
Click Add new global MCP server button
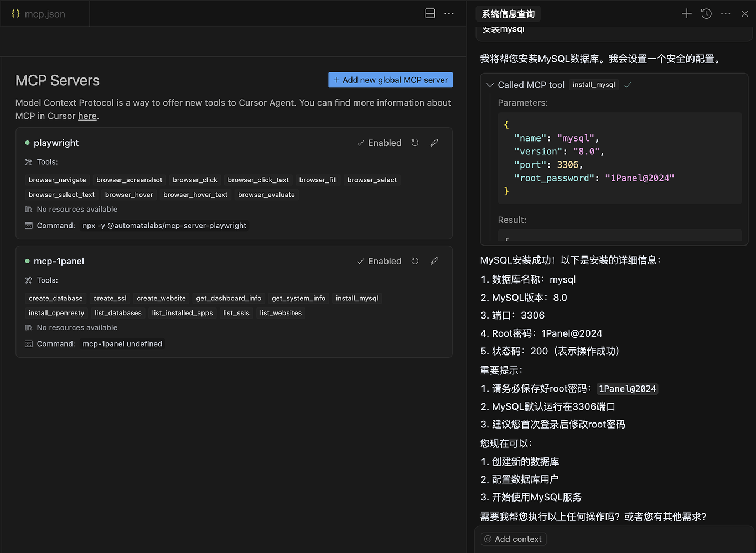390,80
